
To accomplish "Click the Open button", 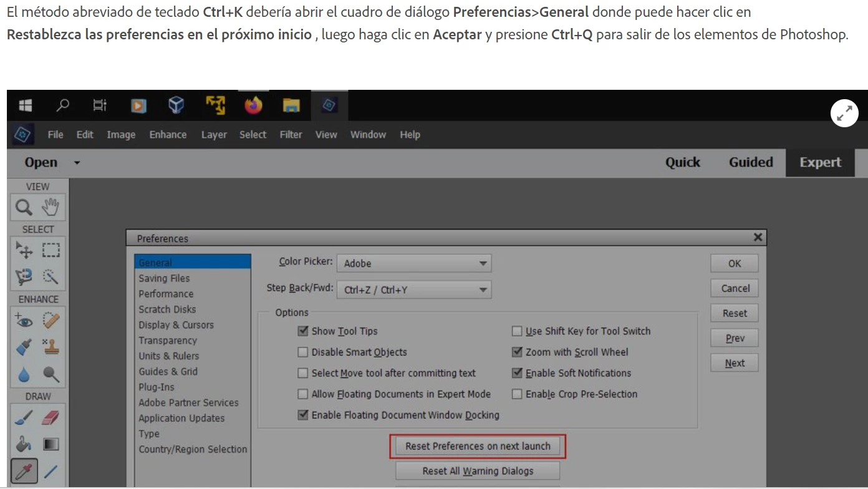I will [x=41, y=162].
